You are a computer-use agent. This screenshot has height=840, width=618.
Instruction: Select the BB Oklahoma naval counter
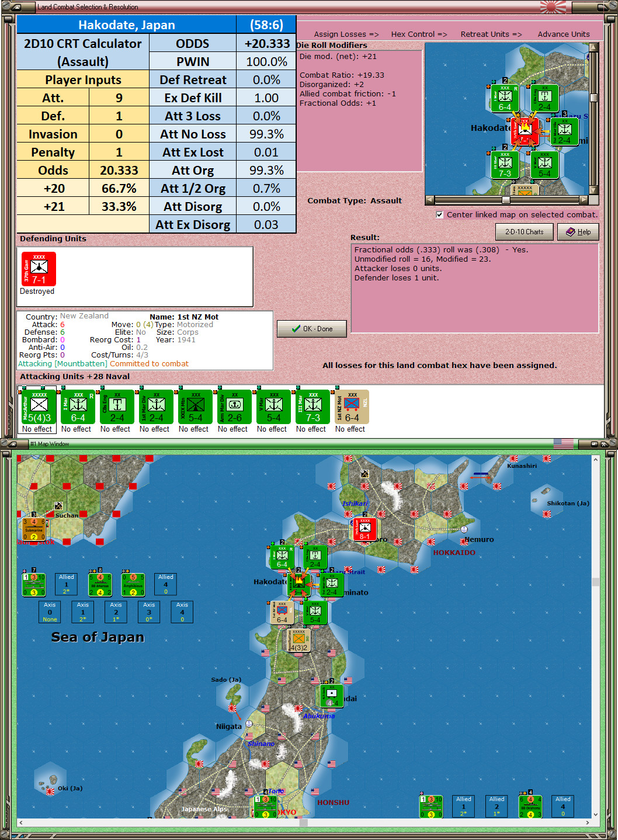point(530,806)
